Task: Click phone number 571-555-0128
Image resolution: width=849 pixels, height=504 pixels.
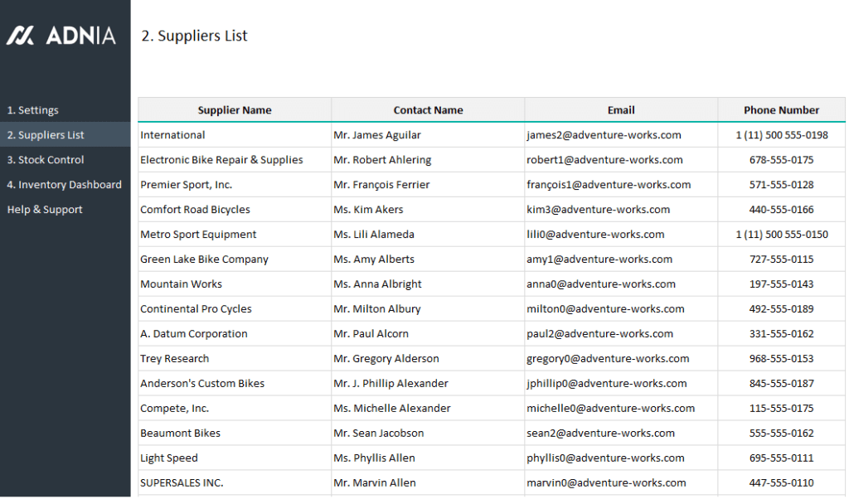Action: tap(781, 184)
